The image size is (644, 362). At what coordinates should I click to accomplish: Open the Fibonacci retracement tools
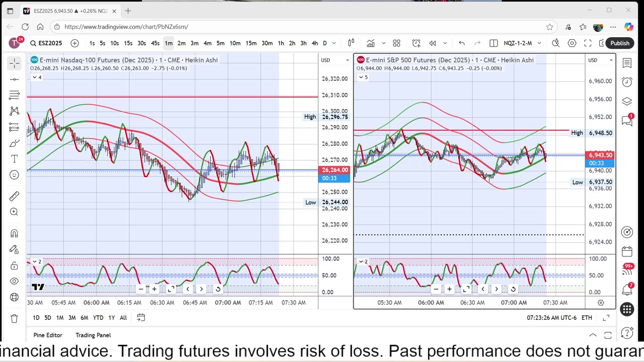coord(14,95)
